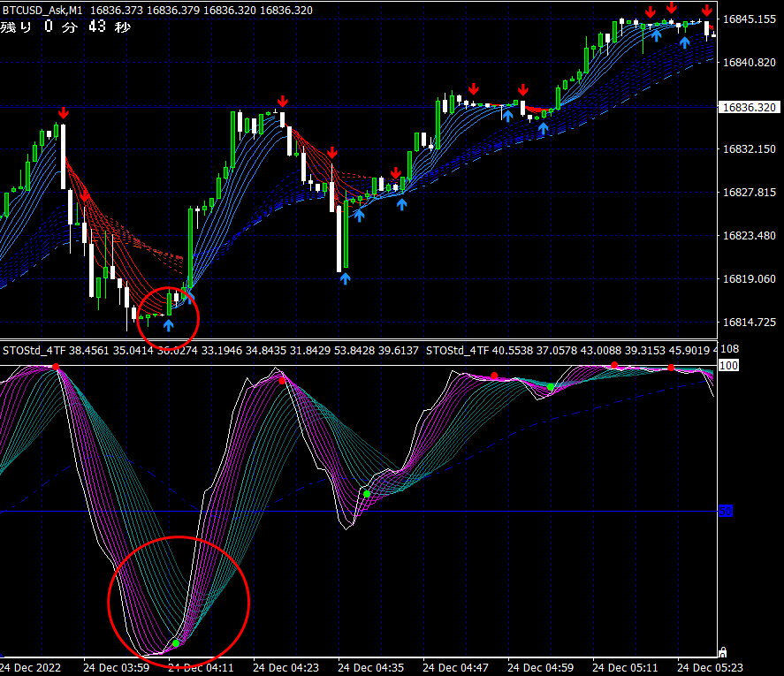Select the red dot at the first stochastic peak

(56, 368)
